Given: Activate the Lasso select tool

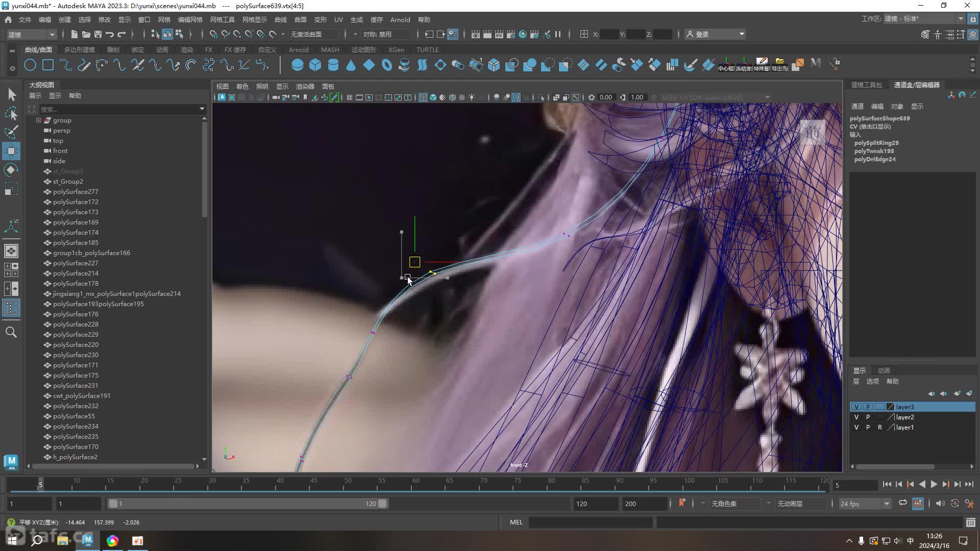Looking at the screenshot, I should pos(11,113).
